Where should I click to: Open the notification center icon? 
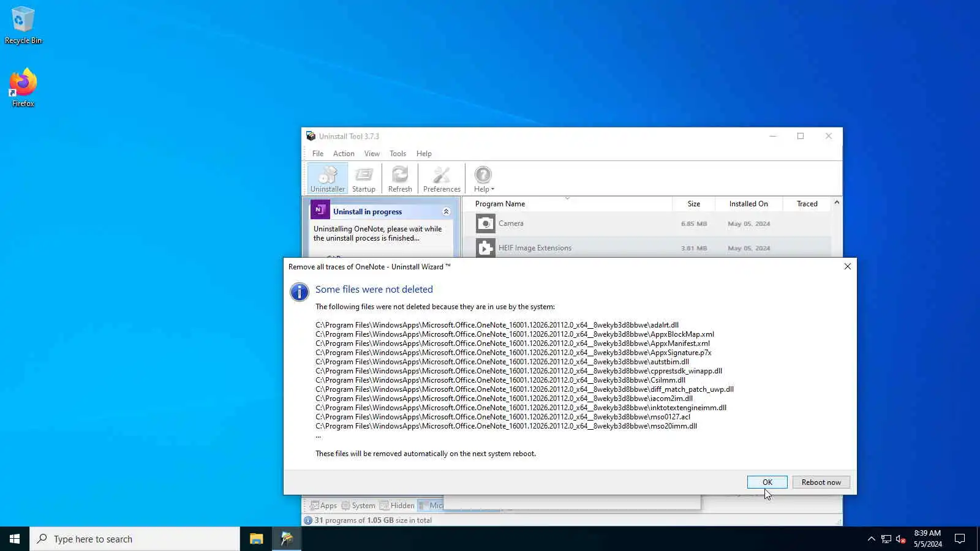coord(960,539)
